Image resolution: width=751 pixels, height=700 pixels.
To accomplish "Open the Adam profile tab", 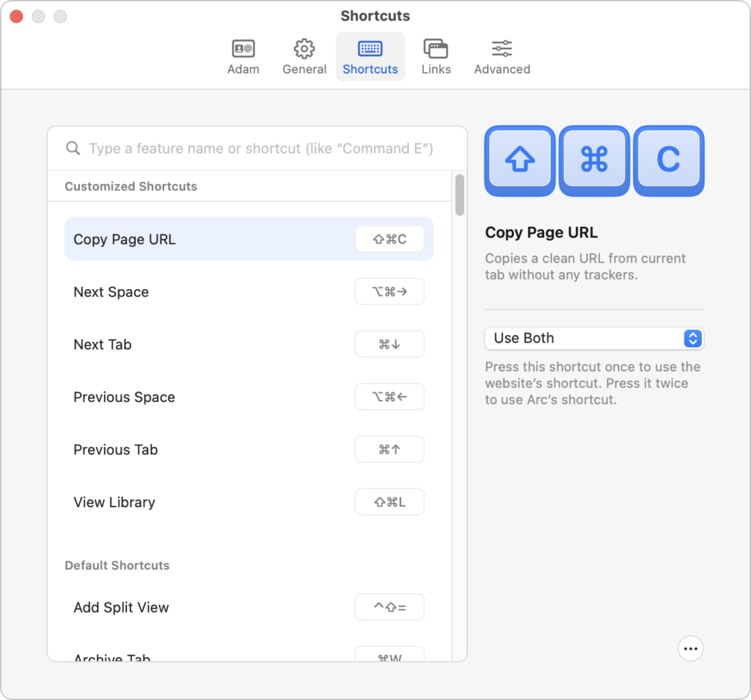I will pyautogui.click(x=243, y=57).
